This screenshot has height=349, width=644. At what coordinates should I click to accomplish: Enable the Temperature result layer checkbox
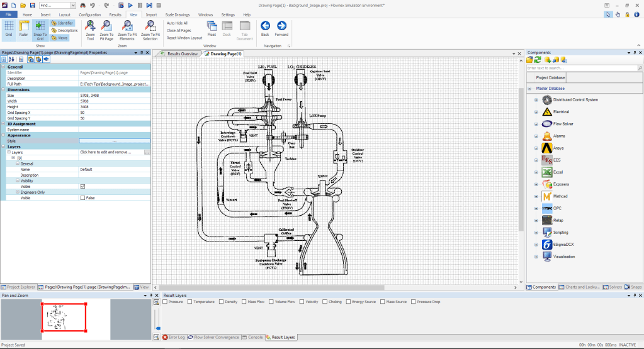(x=189, y=302)
